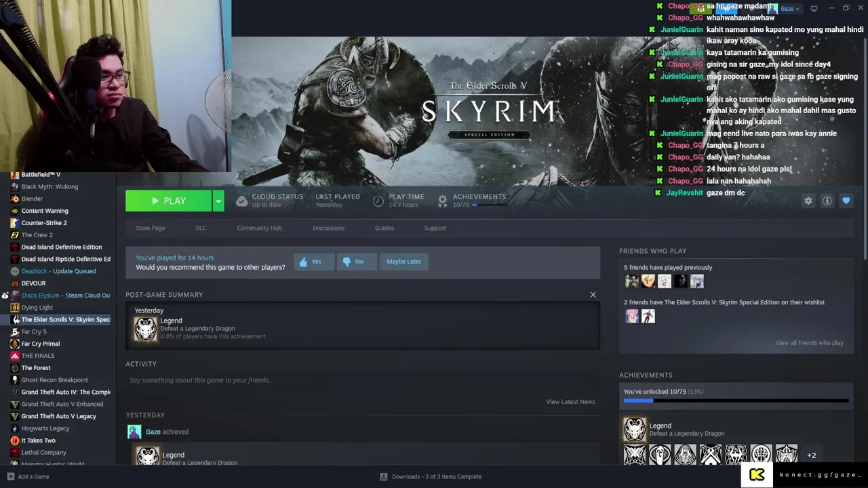Click the DEVOUR game icon in the library

click(x=14, y=283)
